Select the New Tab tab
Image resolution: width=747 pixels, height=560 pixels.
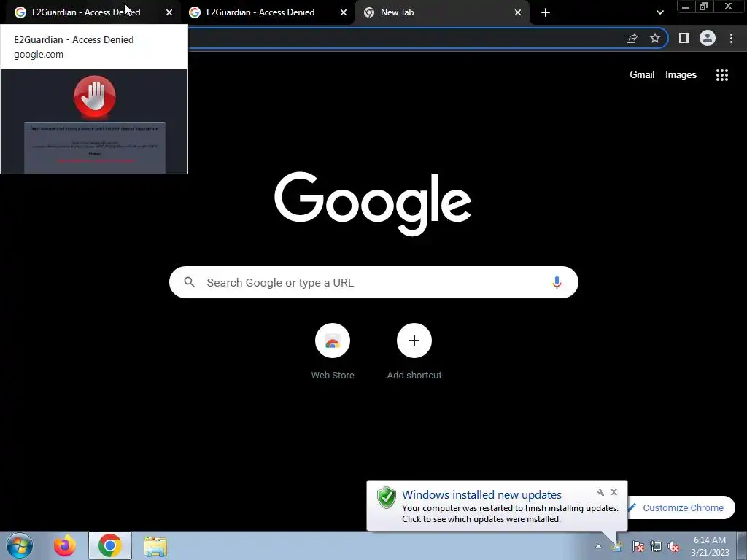coord(441,12)
